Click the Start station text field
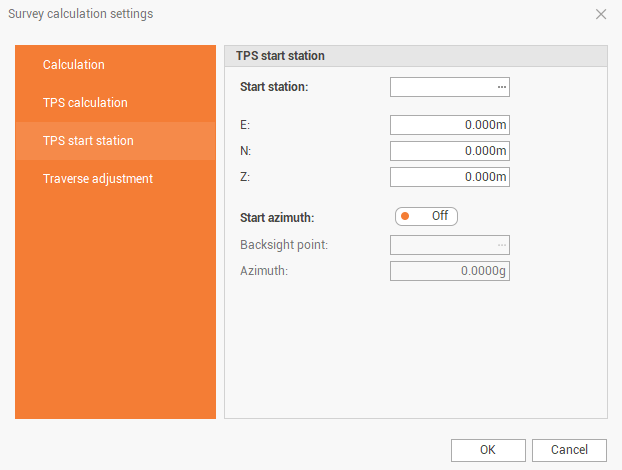622x470 pixels. (x=441, y=87)
